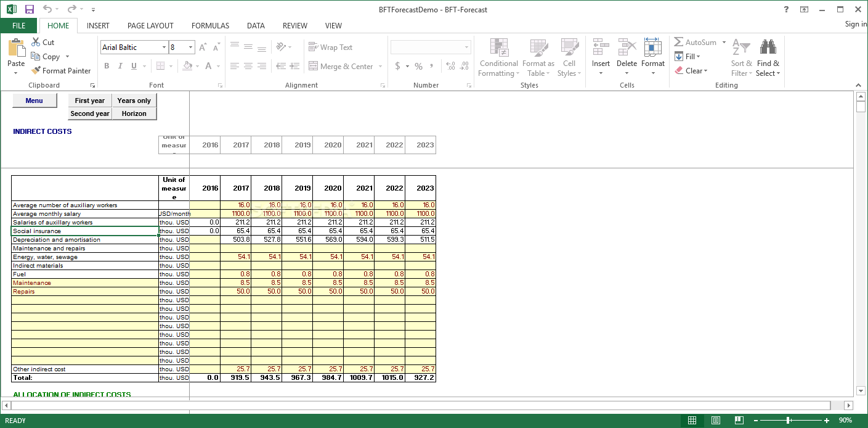868x428 pixels.
Task: Click the Years only button
Action: pos(134,101)
